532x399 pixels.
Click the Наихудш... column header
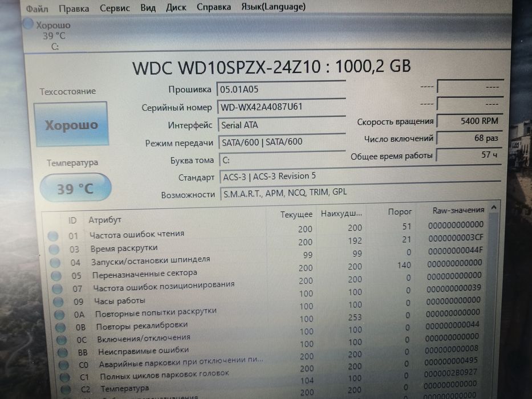342,213
